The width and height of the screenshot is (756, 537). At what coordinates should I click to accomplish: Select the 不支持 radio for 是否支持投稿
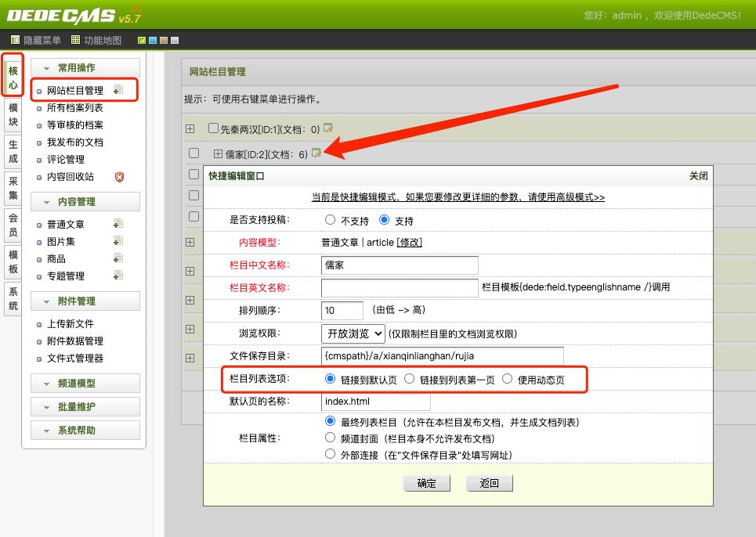pyautogui.click(x=330, y=220)
